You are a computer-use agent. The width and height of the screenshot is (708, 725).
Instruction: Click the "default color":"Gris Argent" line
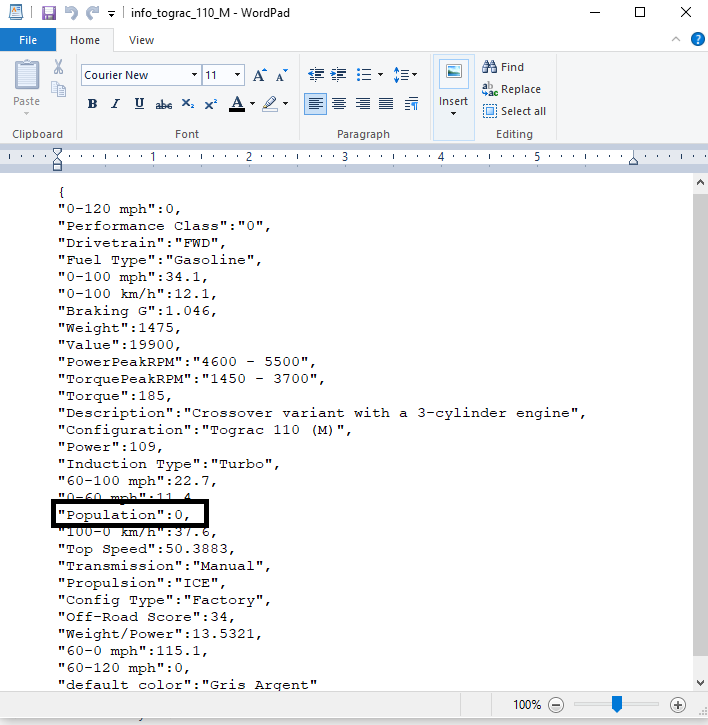pos(187,685)
